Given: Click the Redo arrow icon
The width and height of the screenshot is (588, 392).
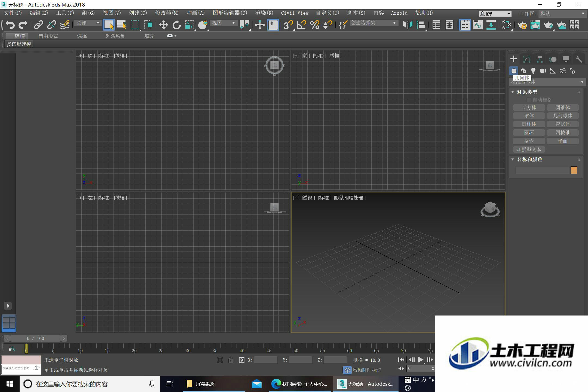Looking at the screenshot, I should tap(23, 25).
